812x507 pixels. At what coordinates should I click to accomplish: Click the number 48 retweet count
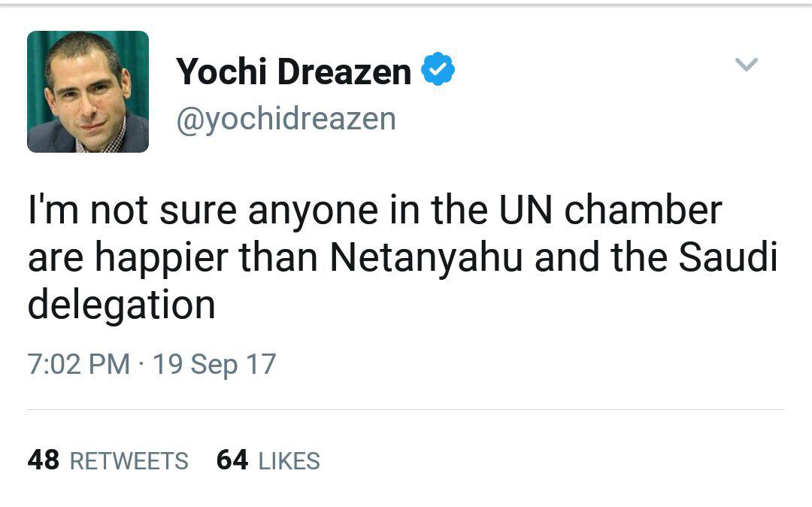[x=43, y=460]
